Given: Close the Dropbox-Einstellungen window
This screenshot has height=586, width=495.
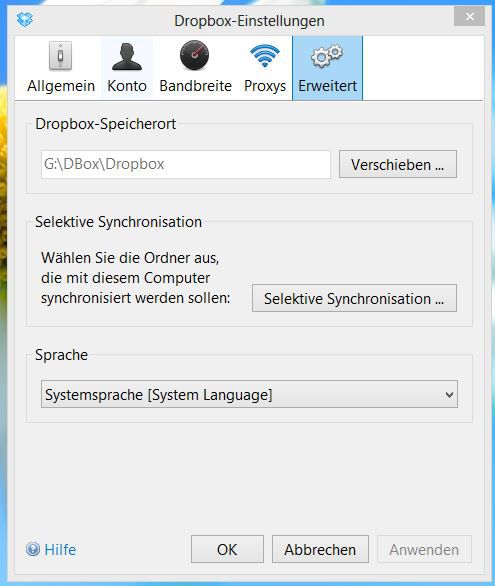Looking at the screenshot, I should coord(469,16).
